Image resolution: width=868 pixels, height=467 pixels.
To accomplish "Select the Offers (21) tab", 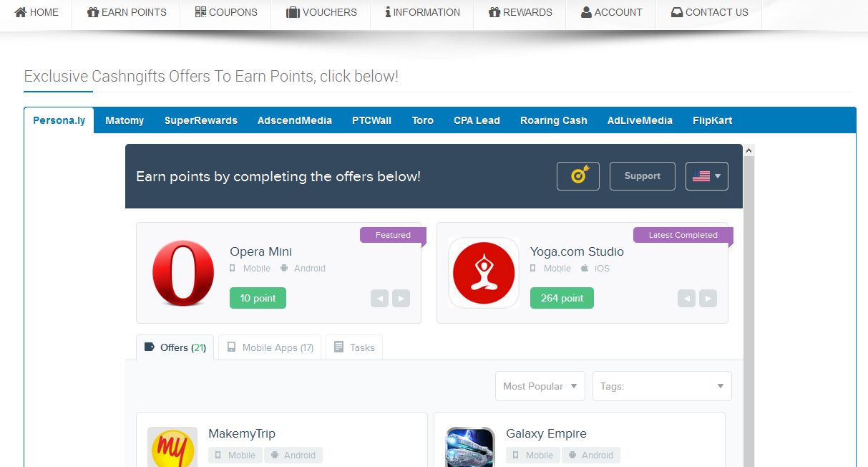I will pyautogui.click(x=175, y=347).
